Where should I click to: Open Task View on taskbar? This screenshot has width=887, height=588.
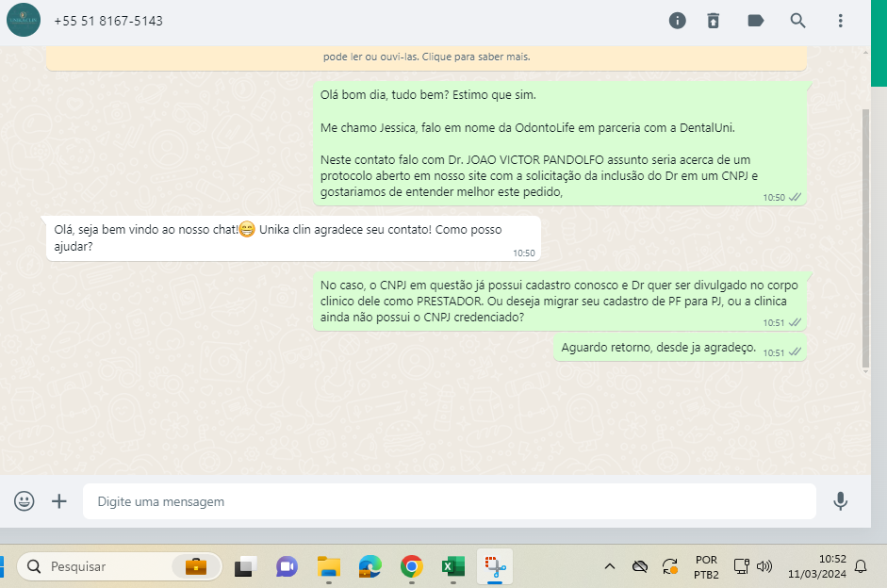pyautogui.click(x=245, y=566)
